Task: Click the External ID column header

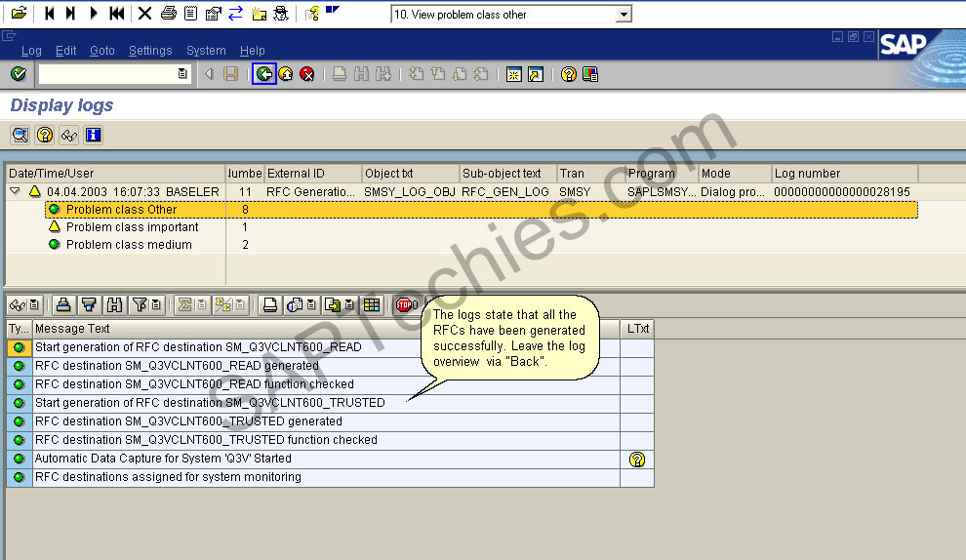Action: (x=313, y=173)
